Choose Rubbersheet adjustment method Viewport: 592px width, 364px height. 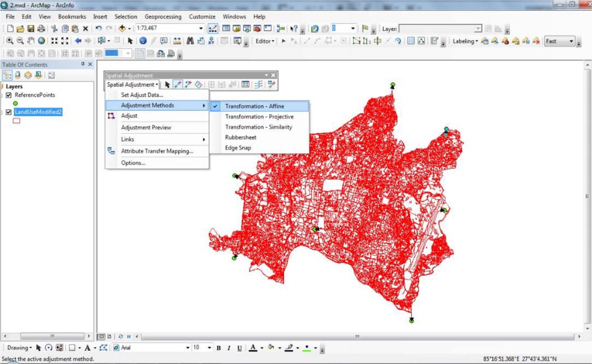click(240, 137)
